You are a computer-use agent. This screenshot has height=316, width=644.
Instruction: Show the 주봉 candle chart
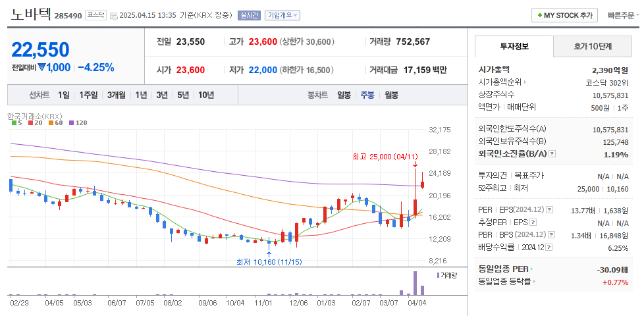[367, 95]
